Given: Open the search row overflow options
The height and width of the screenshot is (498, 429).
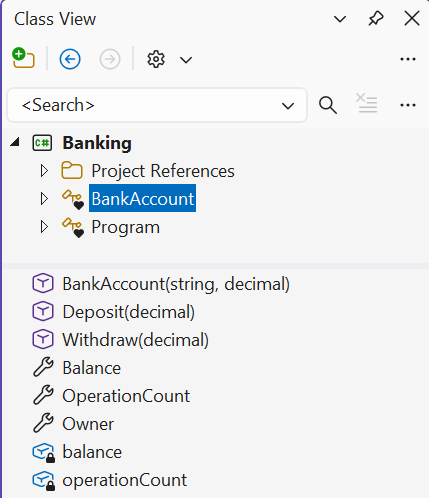Looking at the screenshot, I should [408, 105].
